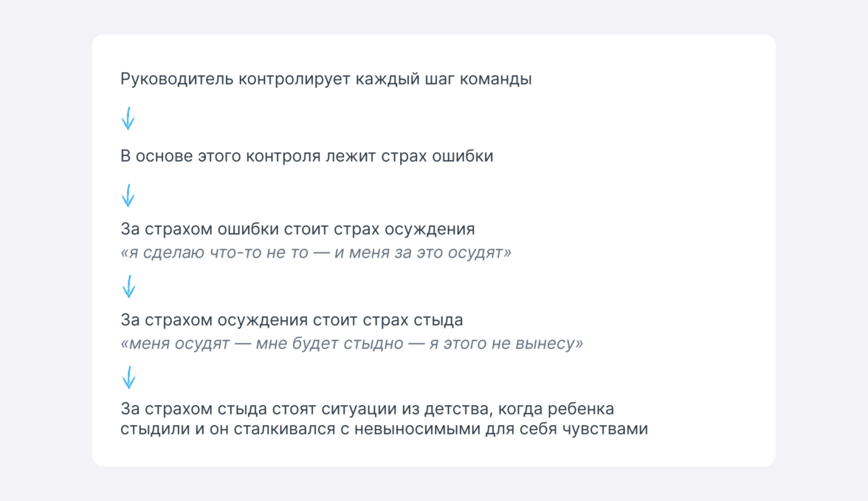Click the line "В основе этого контроля лежит страх ошибки"

point(306,157)
